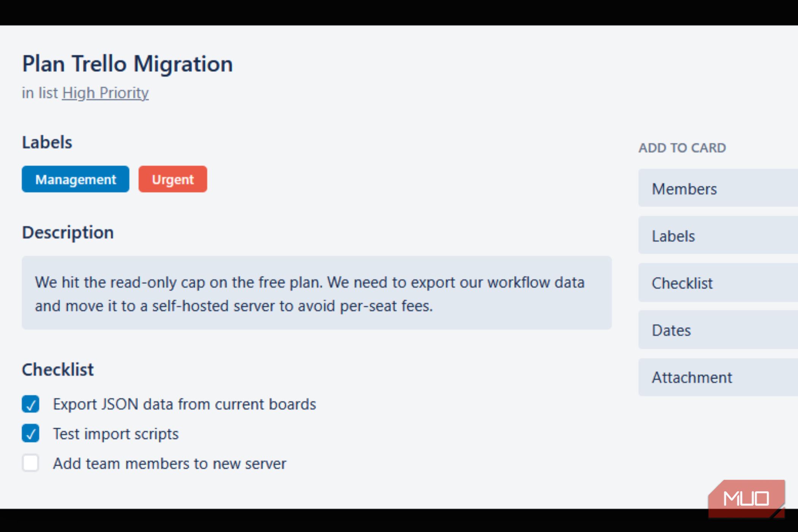Open the High Priority list link

pyautogui.click(x=105, y=93)
